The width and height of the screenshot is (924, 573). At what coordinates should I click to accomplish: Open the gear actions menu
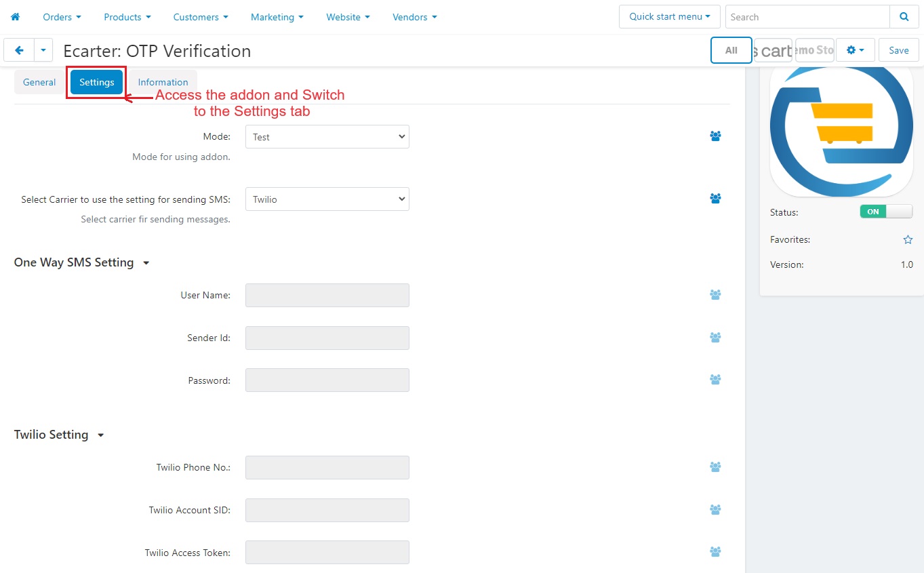tap(855, 50)
